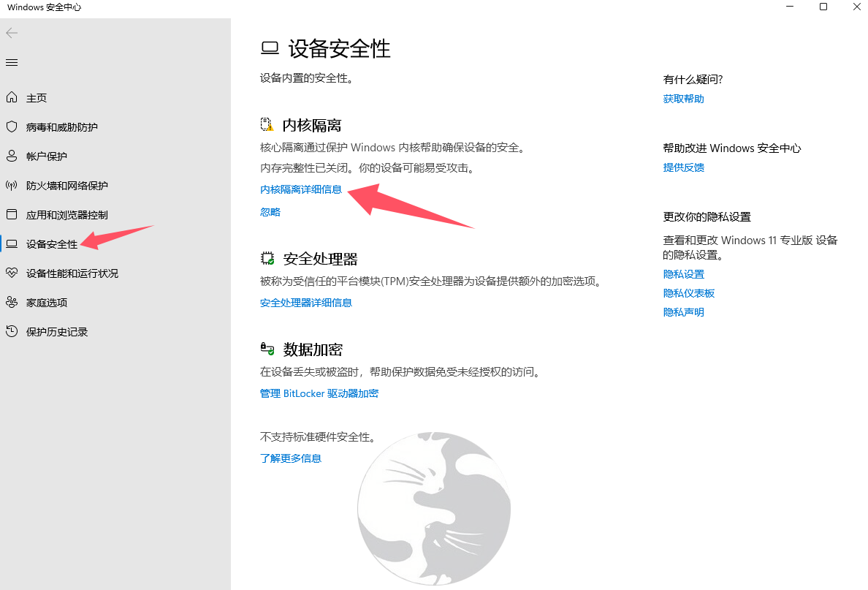Image resolution: width=868 pixels, height=590 pixels.
Task: Click 获取帮助 under 有什么疑问
Action: point(683,99)
